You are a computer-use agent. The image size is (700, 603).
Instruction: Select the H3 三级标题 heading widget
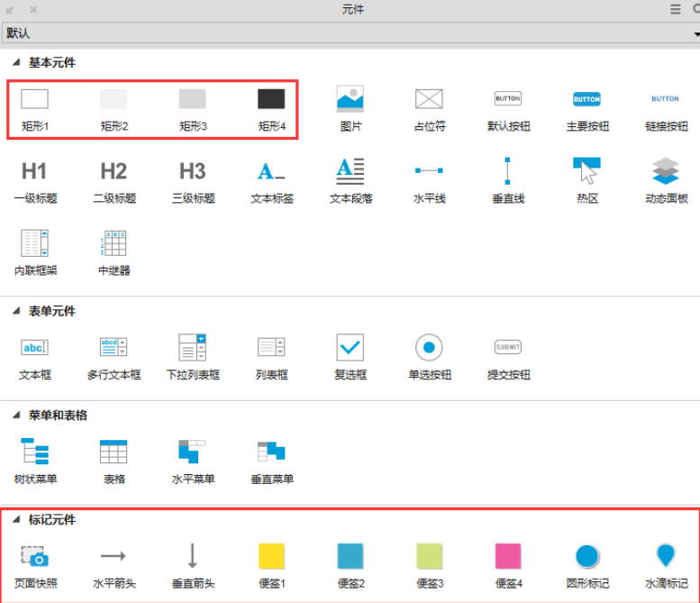tap(193, 182)
